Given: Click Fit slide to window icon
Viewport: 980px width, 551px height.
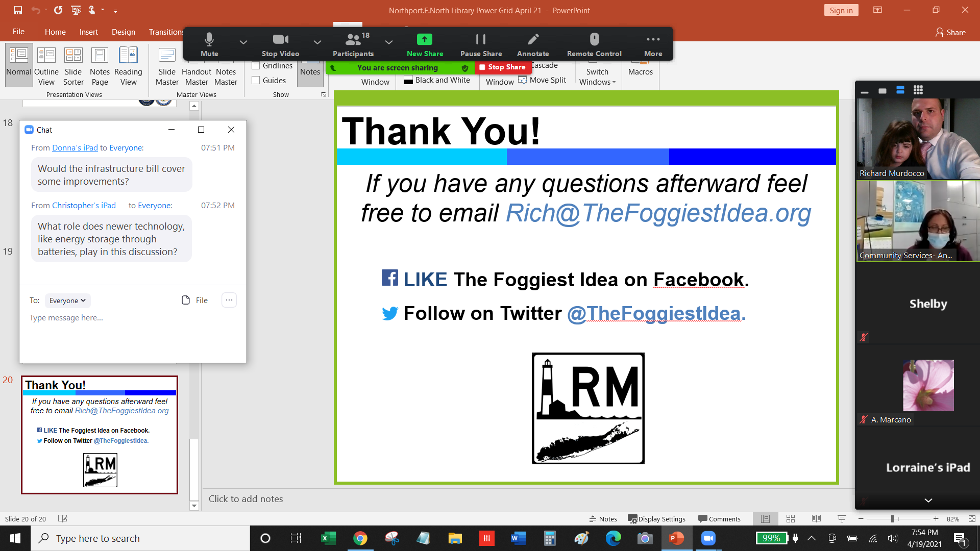Looking at the screenshot, I should point(971,519).
